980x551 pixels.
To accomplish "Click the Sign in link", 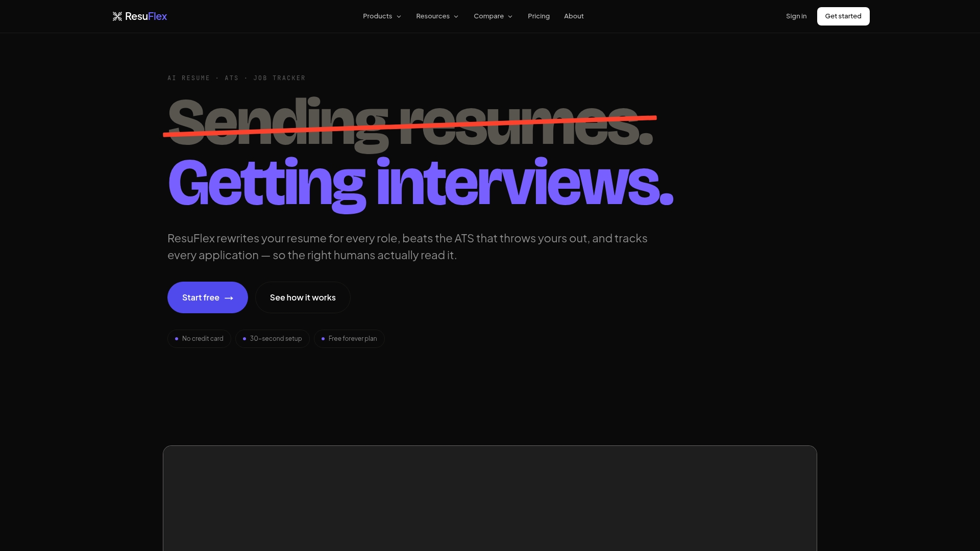I will 796,16.
